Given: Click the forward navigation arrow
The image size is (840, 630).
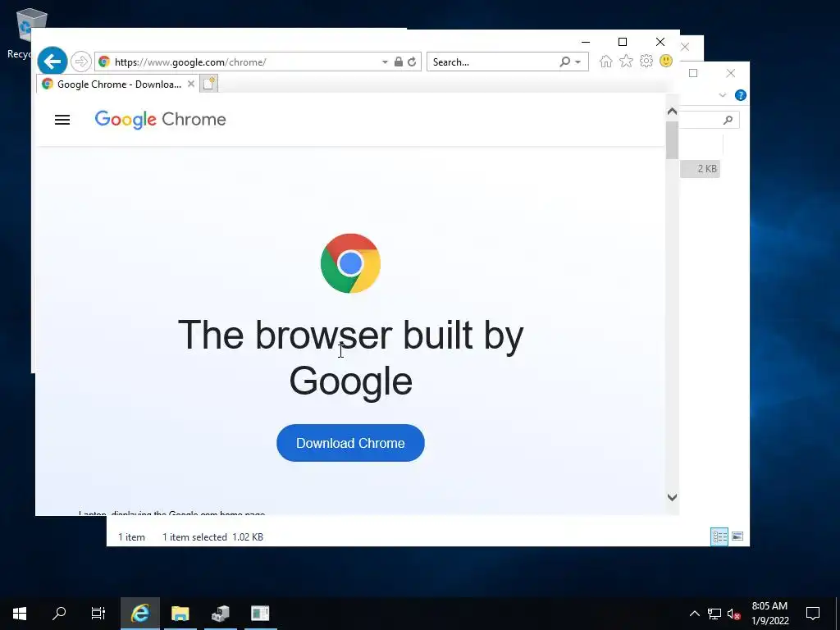Looking at the screenshot, I should coord(81,62).
